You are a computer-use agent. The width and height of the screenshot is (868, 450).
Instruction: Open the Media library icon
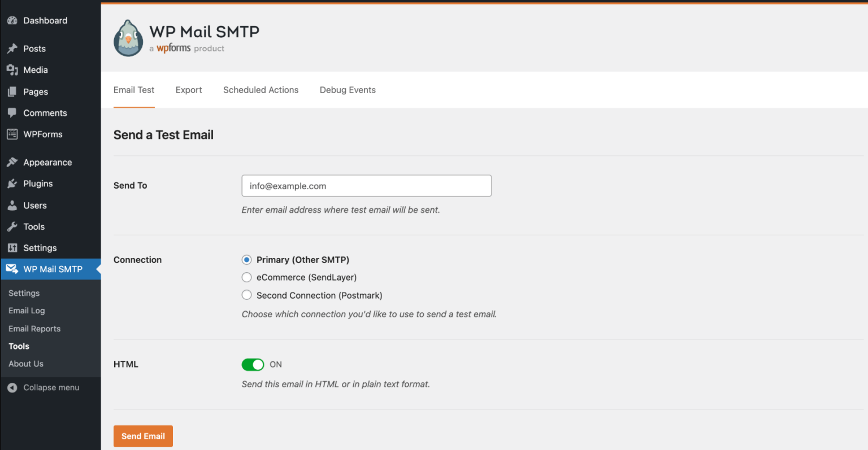click(12, 70)
